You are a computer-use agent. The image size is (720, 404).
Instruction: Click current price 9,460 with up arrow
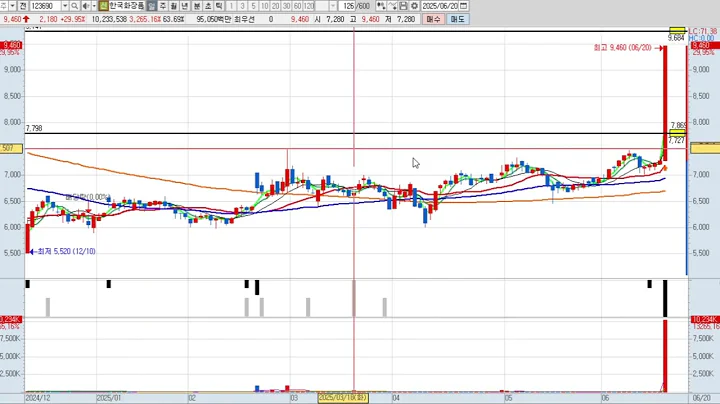(x=16, y=19)
